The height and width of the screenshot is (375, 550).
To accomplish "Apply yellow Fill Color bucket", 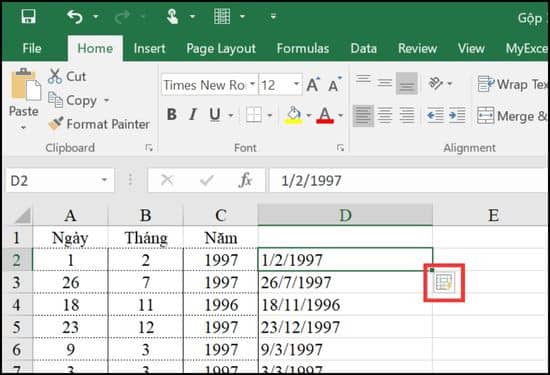I will pos(293,115).
